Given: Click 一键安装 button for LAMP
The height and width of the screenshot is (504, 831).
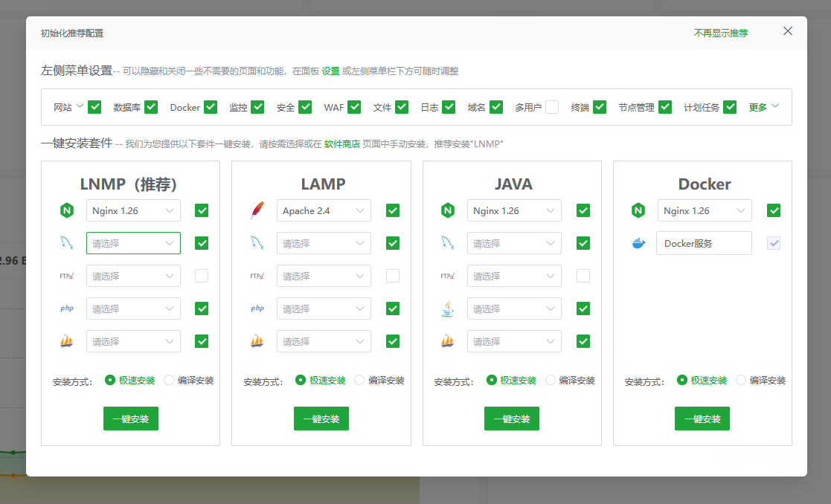Looking at the screenshot, I should [321, 419].
